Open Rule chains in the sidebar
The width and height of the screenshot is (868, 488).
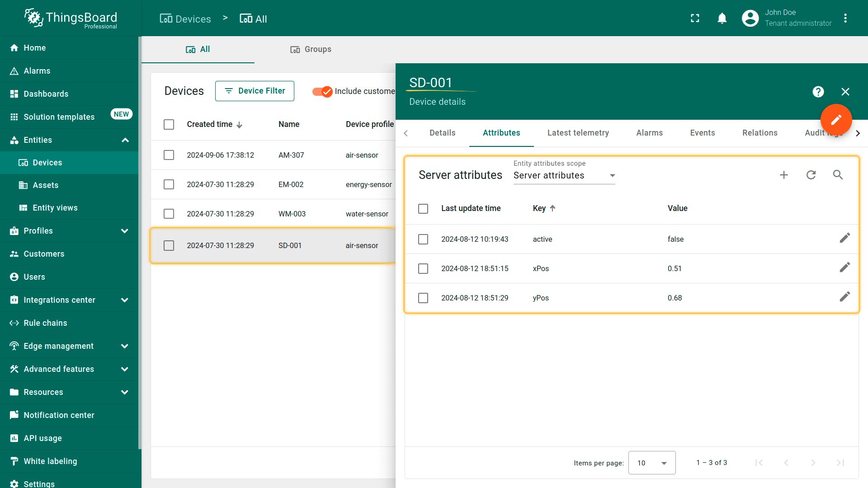click(45, 323)
